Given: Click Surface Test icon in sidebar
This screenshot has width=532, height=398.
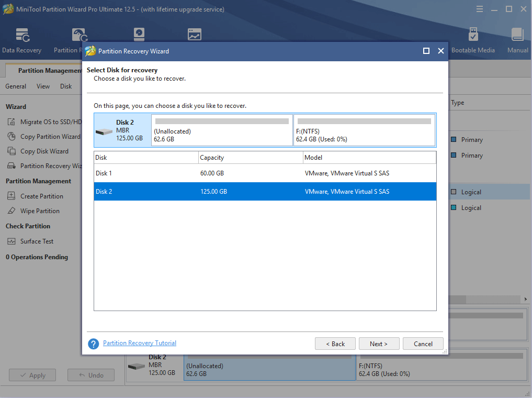Looking at the screenshot, I should click(11, 241).
